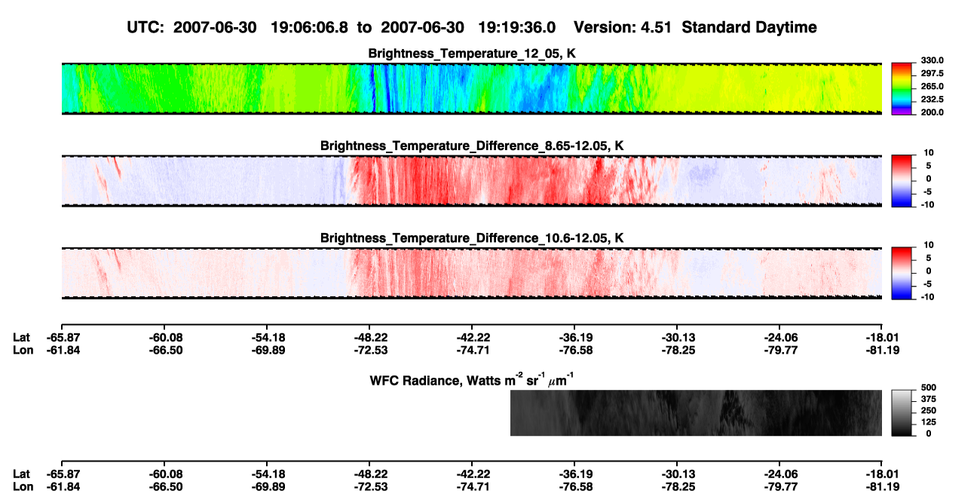This screenshot has height=503, width=980.
Task: Click latitude -48.22 on axis under 10.6-12.05 panel
Action: 371,337
